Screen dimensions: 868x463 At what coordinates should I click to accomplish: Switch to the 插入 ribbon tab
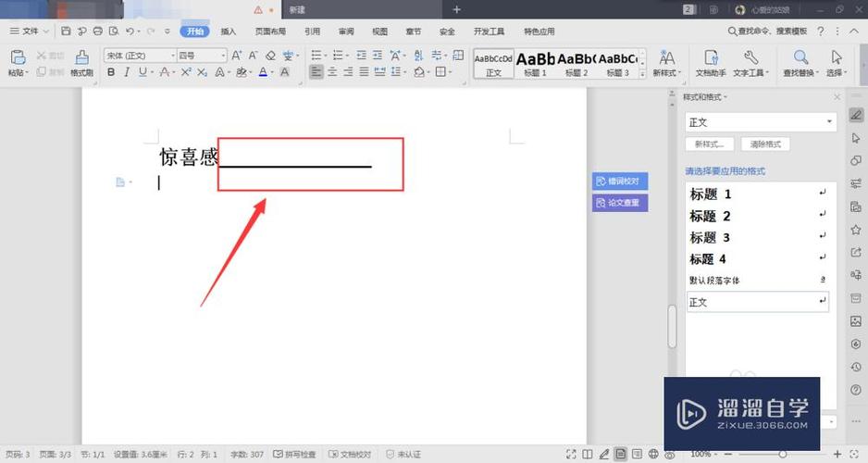click(228, 31)
